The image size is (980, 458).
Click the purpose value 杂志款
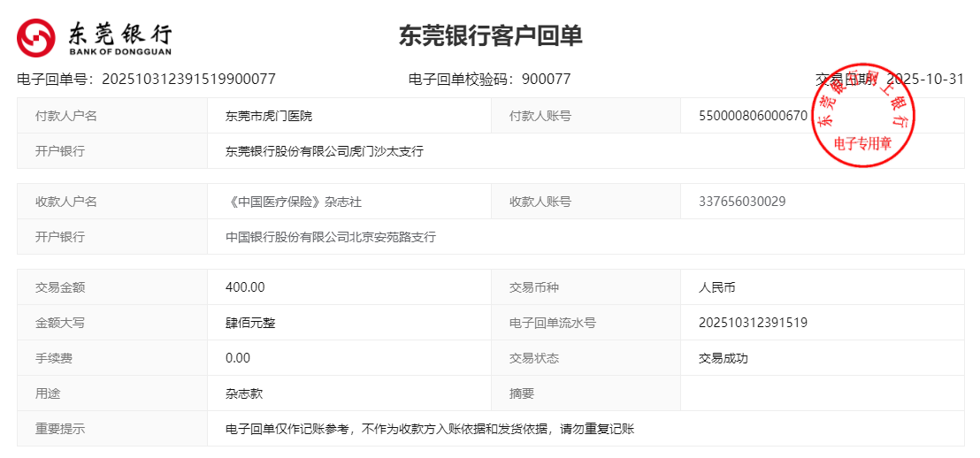(244, 393)
